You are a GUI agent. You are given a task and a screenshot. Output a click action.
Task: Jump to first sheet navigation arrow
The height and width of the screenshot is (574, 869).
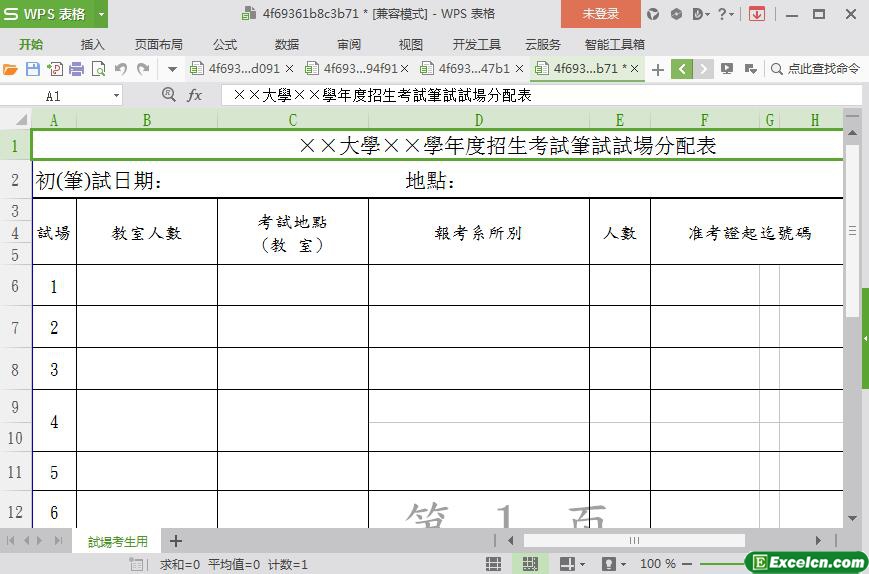[10, 541]
